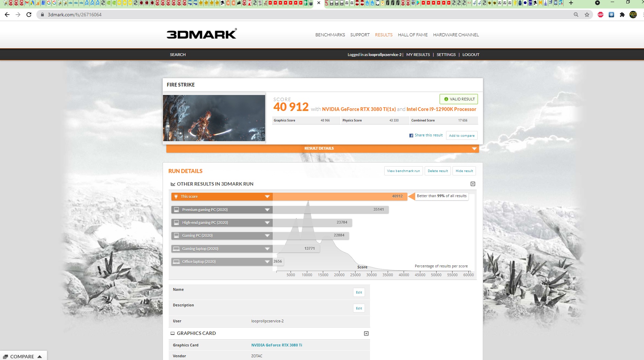Open My Results link

point(418,55)
